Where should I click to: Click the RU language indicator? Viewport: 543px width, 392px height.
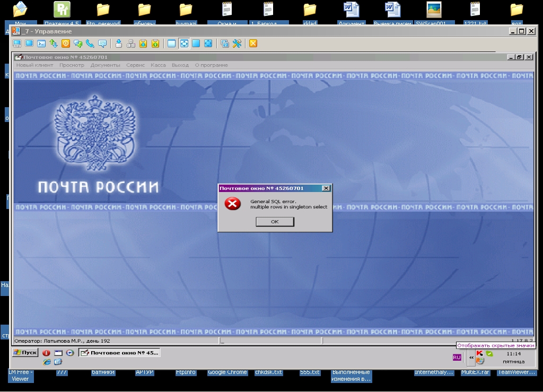pos(457,358)
